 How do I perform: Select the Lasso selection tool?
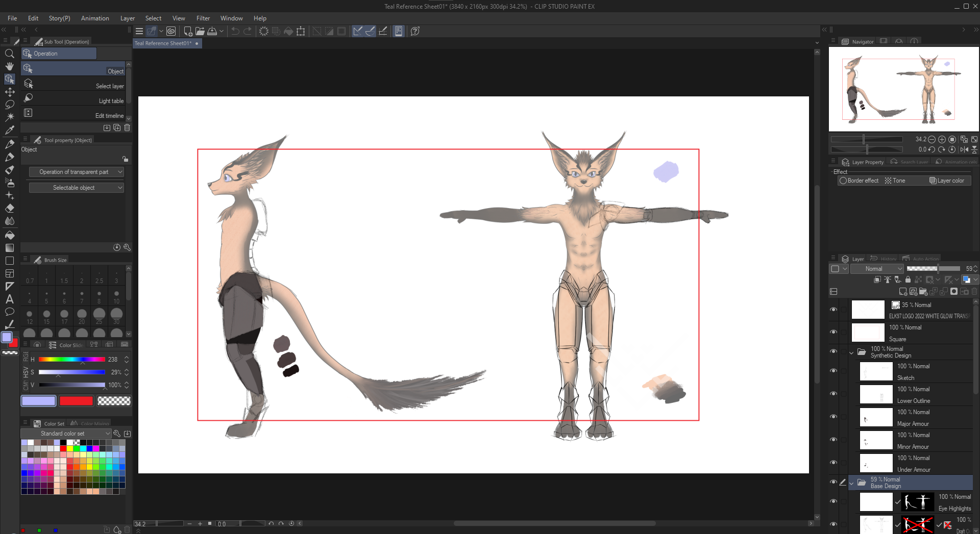click(x=9, y=105)
